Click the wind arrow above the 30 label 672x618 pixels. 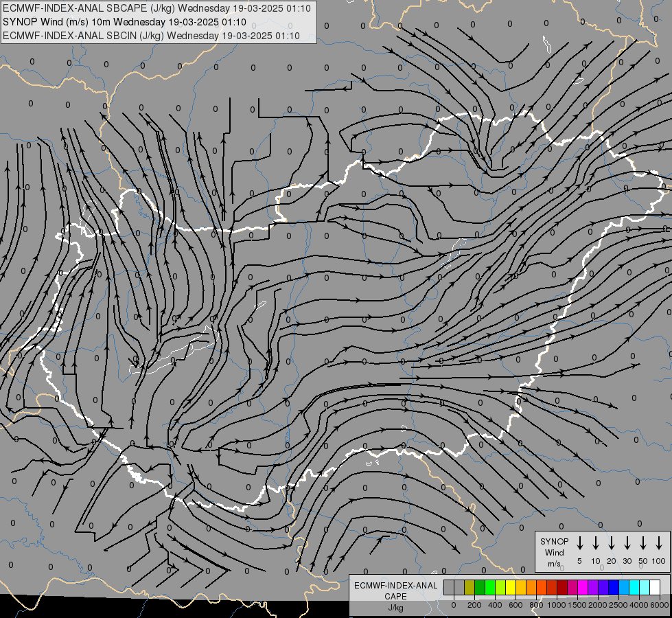point(627,542)
